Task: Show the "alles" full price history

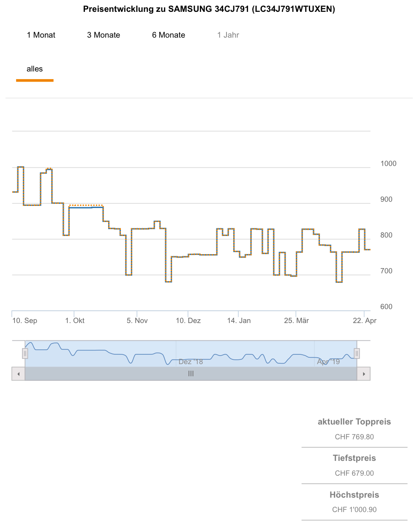Action: (35, 69)
